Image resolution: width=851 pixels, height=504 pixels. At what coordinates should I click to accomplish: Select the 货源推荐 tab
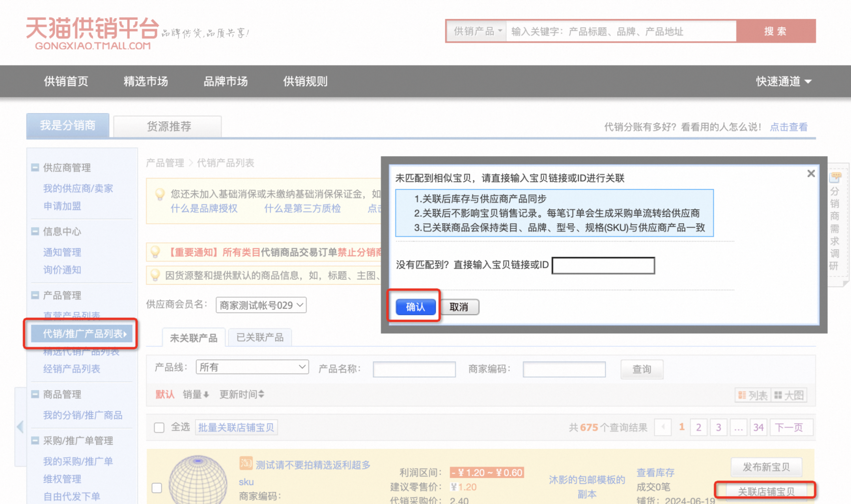pos(168,127)
